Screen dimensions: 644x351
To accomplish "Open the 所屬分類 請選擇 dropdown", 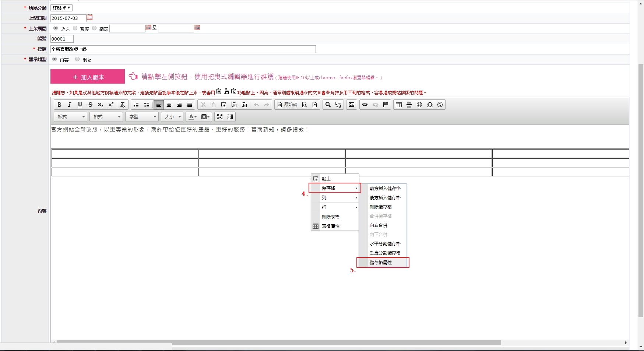I will [x=61, y=8].
